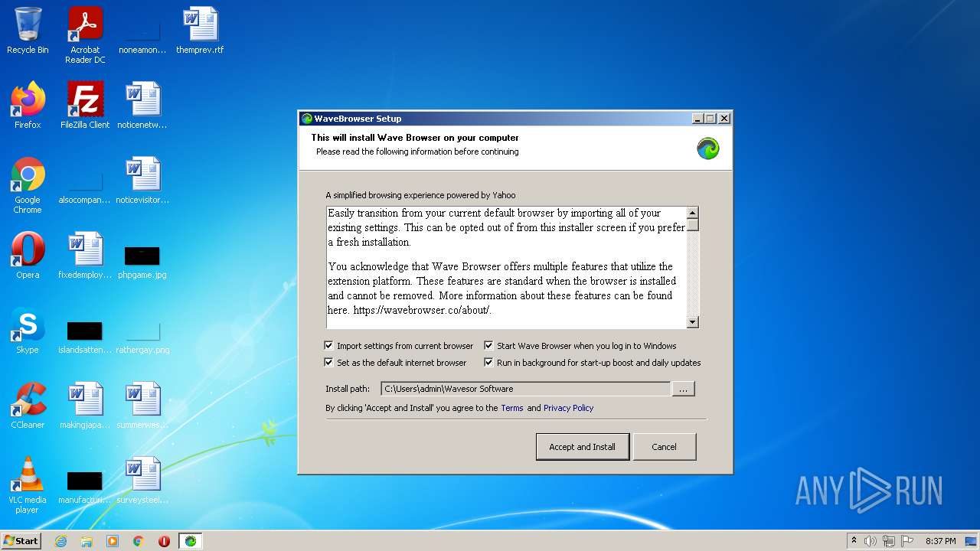This screenshot has width=980, height=551.
Task: Minimize the WaveBrowser Setup window
Action: tap(697, 119)
